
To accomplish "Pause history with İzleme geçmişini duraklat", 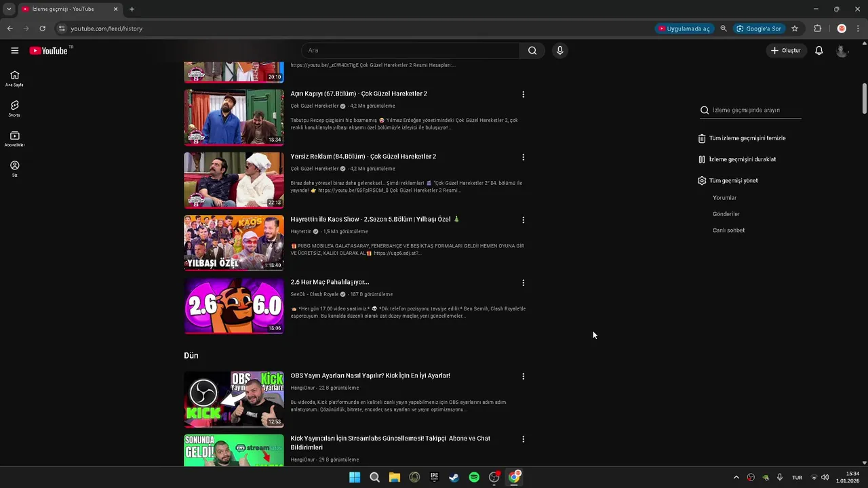I will (737, 159).
